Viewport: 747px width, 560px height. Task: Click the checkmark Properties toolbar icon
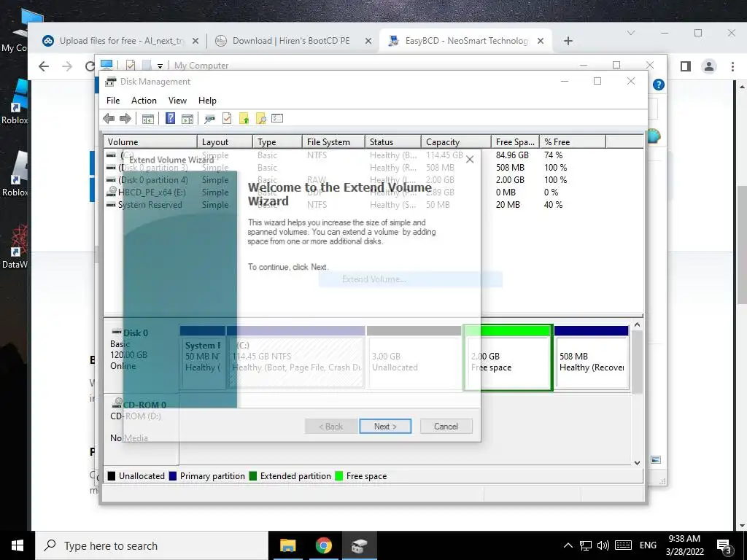pos(227,119)
